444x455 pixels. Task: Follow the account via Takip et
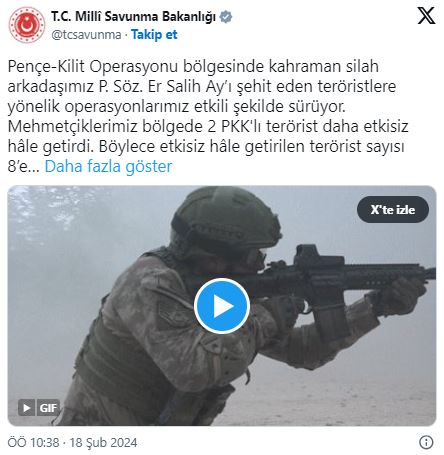[x=154, y=34]
